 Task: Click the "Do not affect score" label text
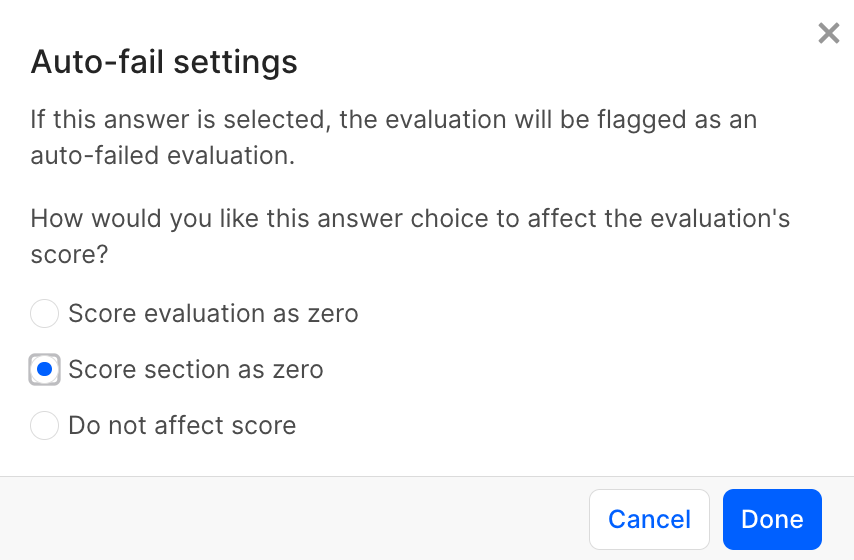pos(182,426)
